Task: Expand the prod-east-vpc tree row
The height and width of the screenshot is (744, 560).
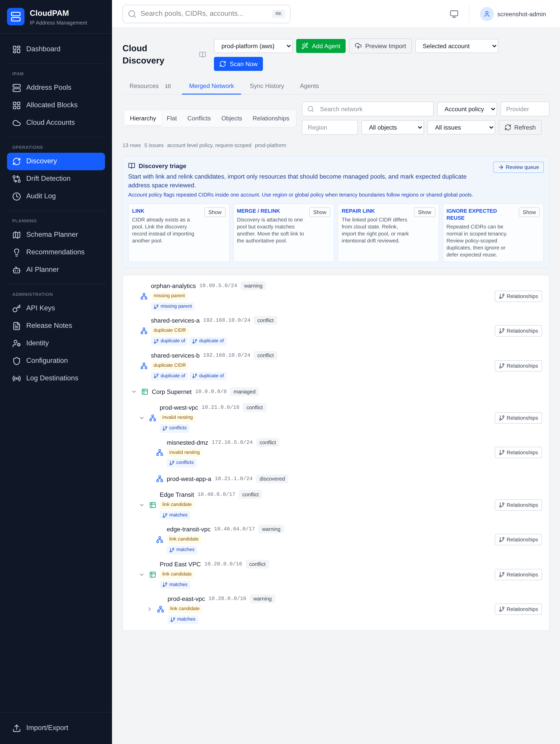Action: click(x=150, y=609)
